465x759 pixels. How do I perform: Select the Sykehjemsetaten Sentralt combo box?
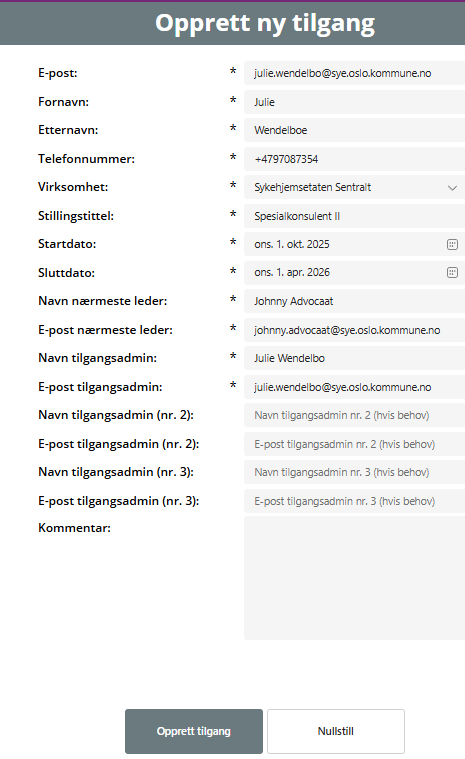click(354, 187)
